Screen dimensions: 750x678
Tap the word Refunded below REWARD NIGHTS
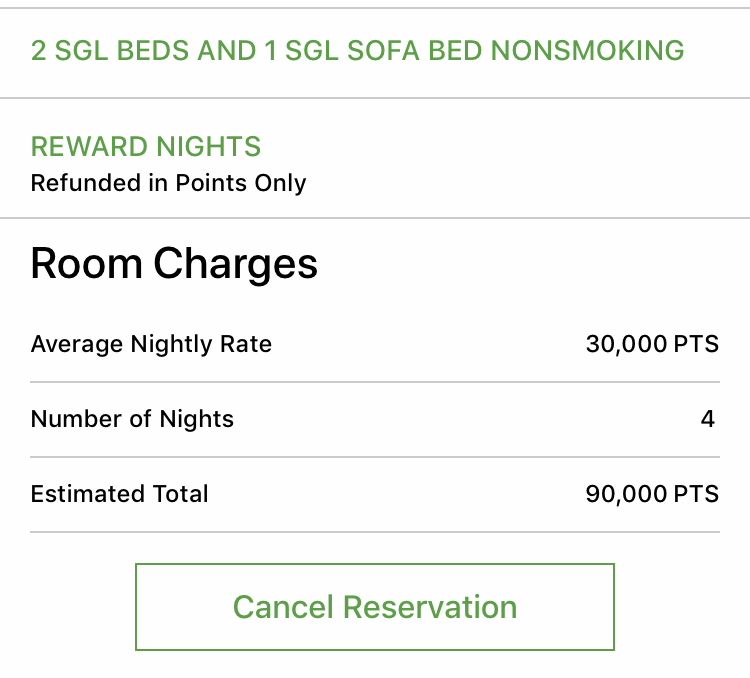tap(77, 183)
